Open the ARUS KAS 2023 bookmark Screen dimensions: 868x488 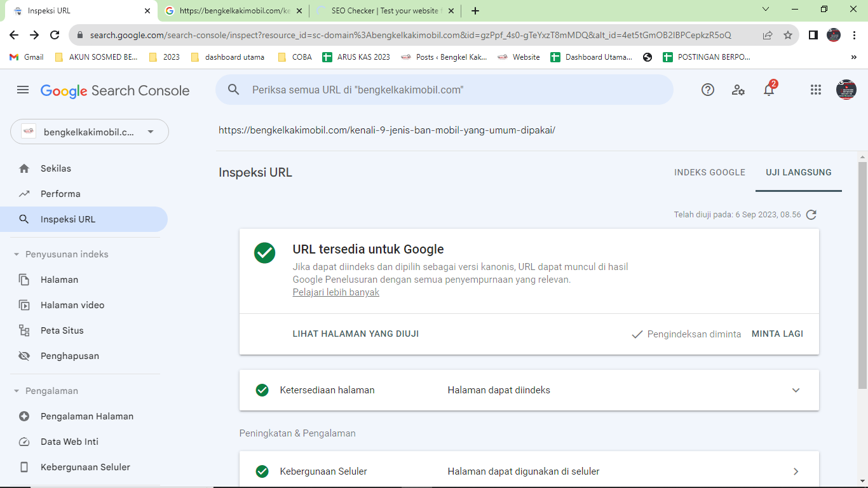(x=356, y=57)
